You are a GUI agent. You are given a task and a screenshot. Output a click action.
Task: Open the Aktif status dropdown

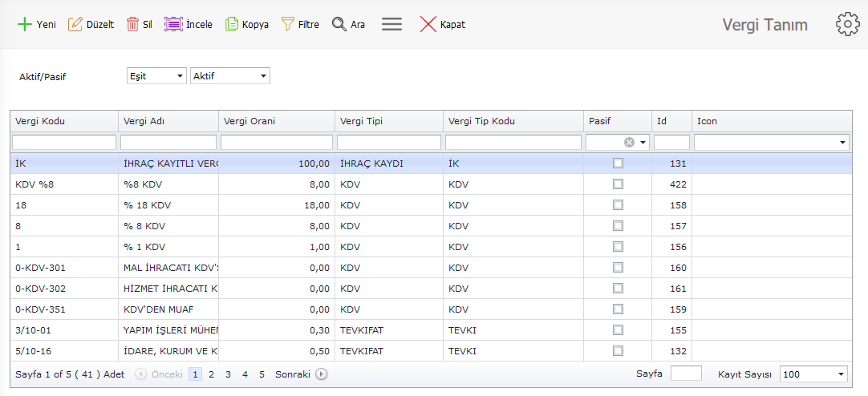click(x=229, y=76)
